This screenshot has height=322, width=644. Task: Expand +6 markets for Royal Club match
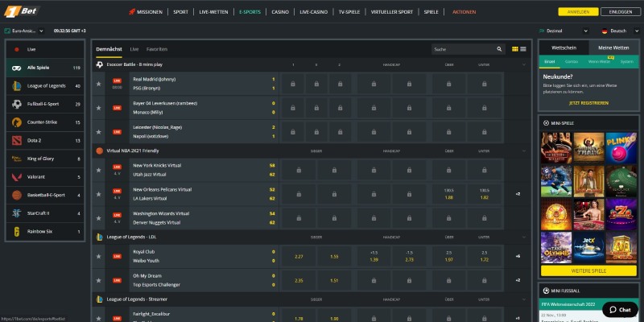518,256
